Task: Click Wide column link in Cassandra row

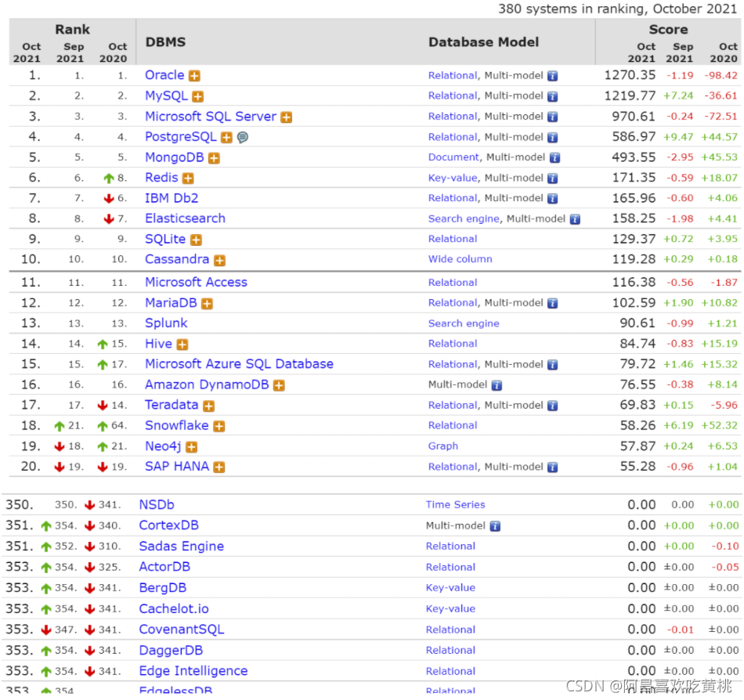Action: [x=460, y=259]
